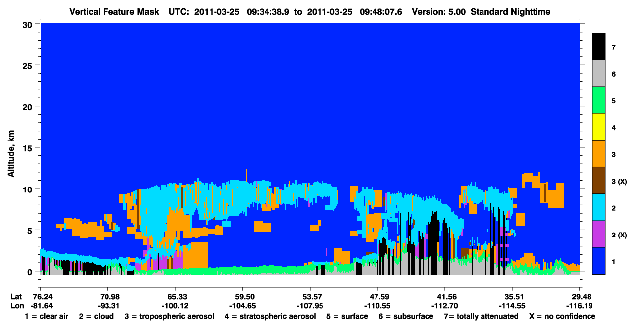644x330 pixels.
Task: Click the longitude value -116.19
Action: pyautogui.click(x=580, y=306)
